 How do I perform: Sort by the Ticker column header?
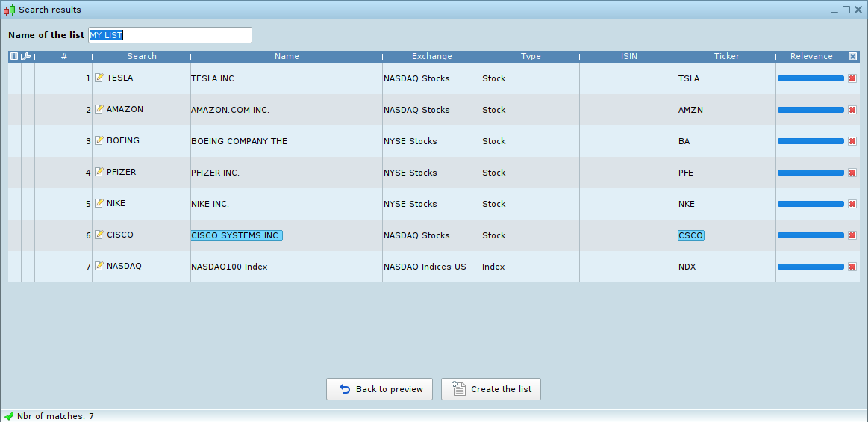[727, 56]
